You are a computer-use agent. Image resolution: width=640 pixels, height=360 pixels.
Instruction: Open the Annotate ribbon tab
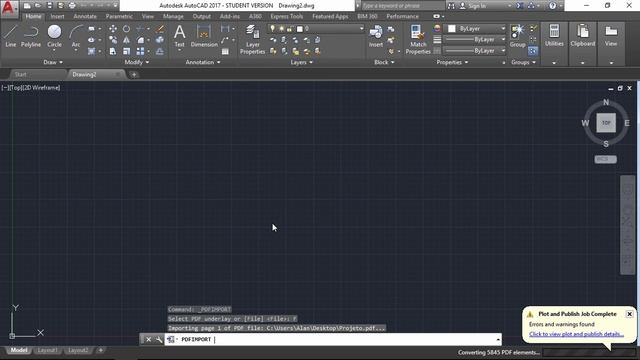85,16
